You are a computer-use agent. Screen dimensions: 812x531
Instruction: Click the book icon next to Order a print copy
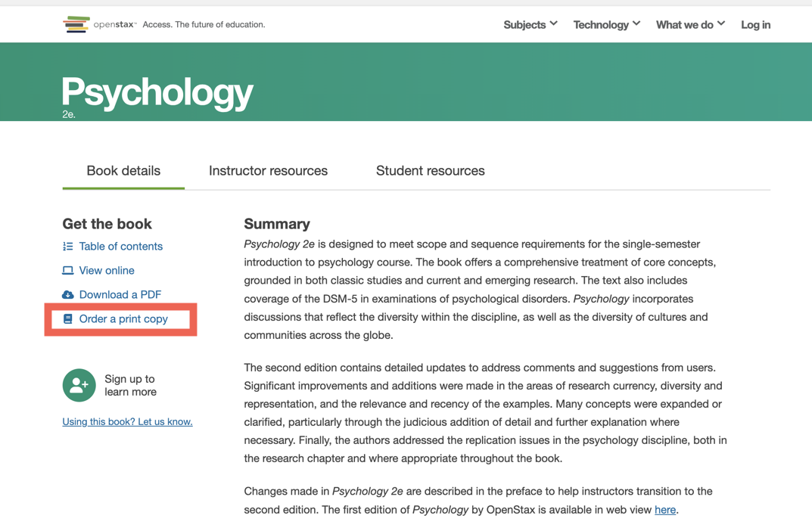pyautogui.click(x=67, y=318)
